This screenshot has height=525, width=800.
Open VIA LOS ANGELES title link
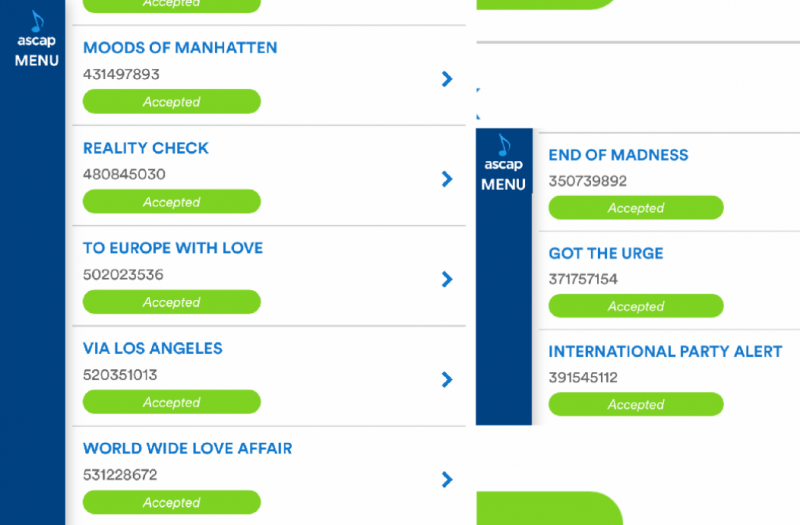tap(153, 348)
